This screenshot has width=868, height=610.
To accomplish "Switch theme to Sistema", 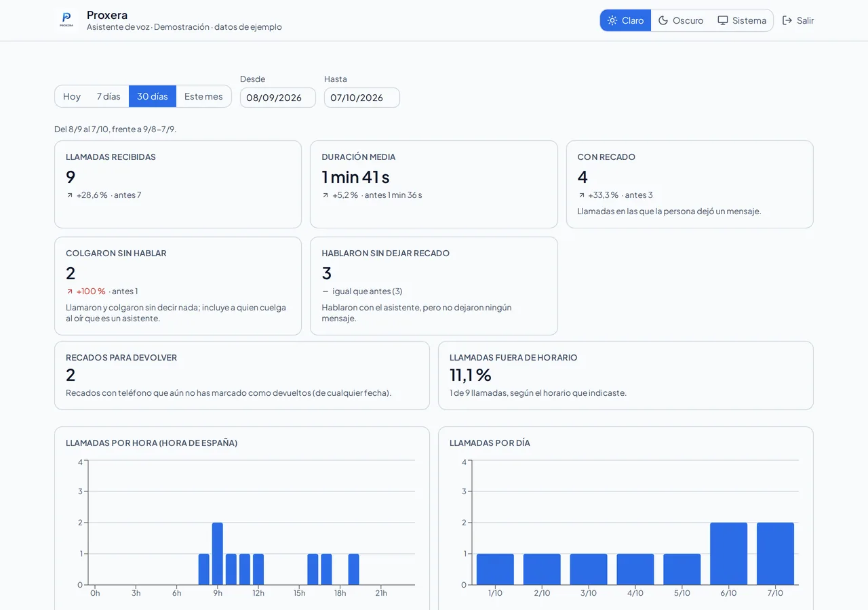I will point(742,20).
